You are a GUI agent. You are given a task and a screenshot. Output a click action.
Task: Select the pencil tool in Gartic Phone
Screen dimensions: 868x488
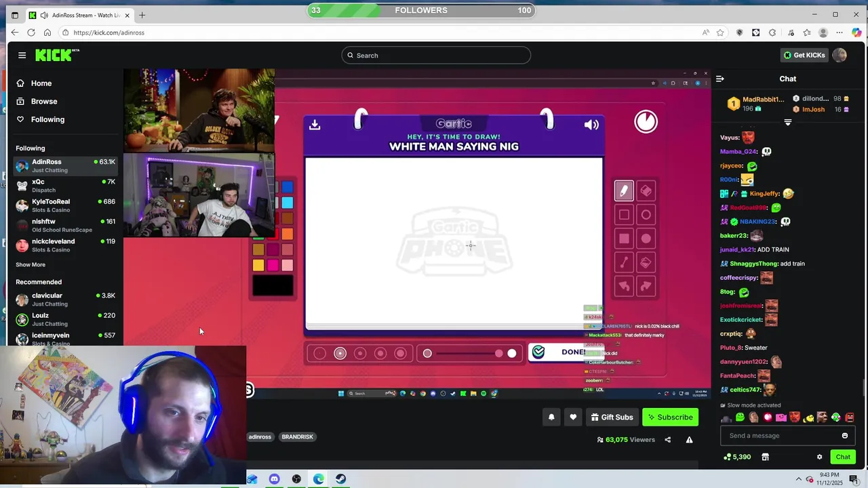(624, 191)
